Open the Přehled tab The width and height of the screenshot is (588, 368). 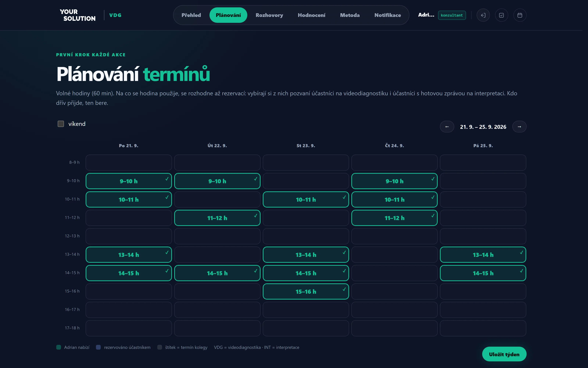point(191,15)
